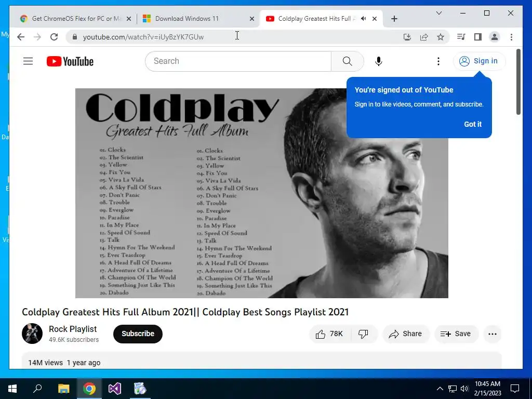Screen dimensions: 532x399
Task: Select the Coldplay Greatest Hits tab
Action: pyautogui.click(x=317, y=19)
